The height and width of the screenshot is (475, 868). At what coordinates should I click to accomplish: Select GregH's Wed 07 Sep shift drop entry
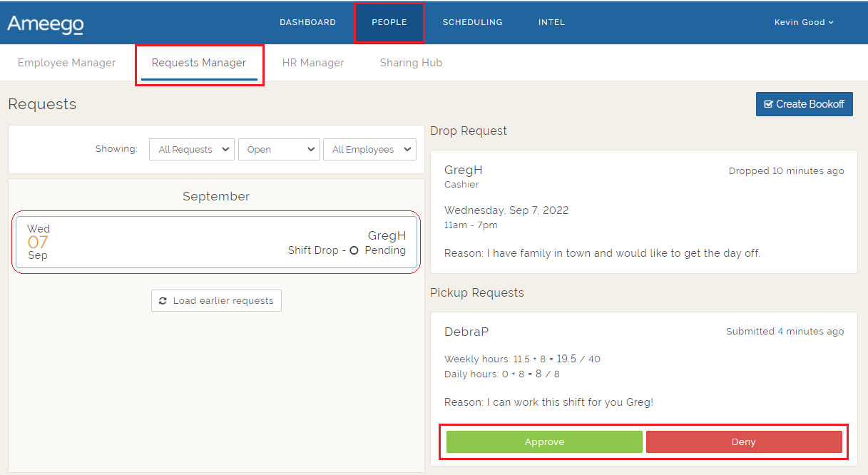216,242
